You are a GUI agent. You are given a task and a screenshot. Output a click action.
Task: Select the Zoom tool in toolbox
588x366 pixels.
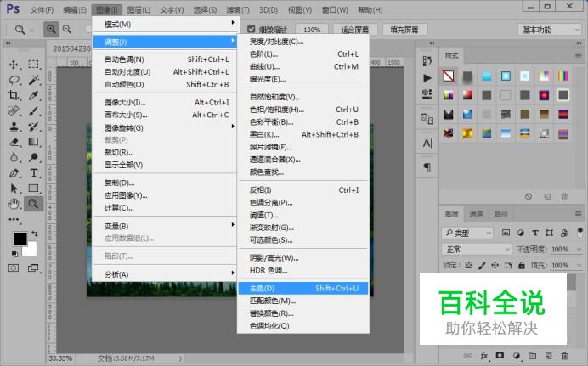tap(34, 204)
